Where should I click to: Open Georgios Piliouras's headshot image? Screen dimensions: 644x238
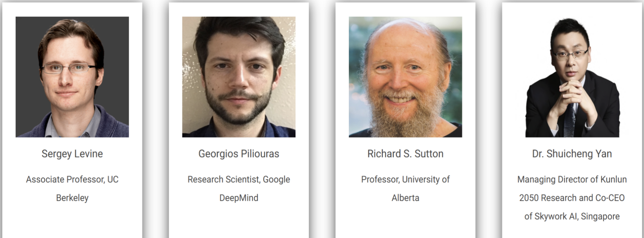coord(239,77)
